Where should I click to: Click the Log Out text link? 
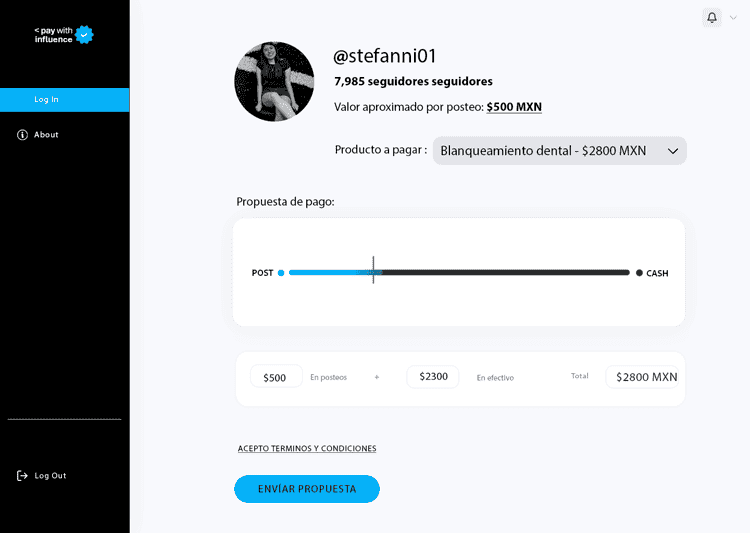(x=50, y=476)
